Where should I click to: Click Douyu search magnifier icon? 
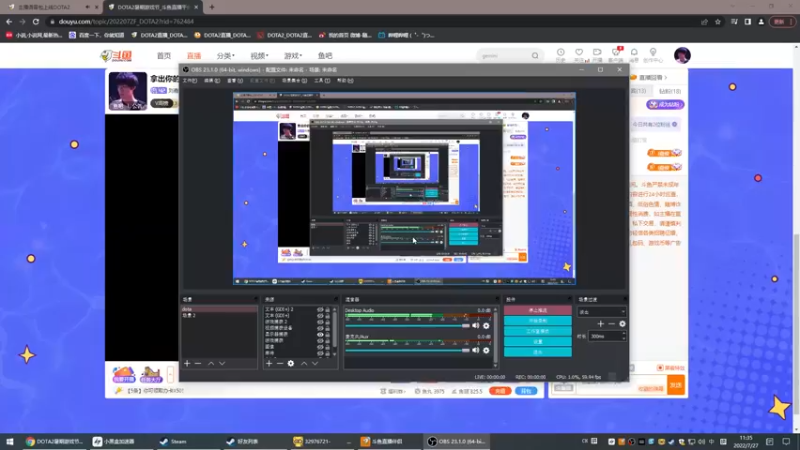click(x=535, y=56)
